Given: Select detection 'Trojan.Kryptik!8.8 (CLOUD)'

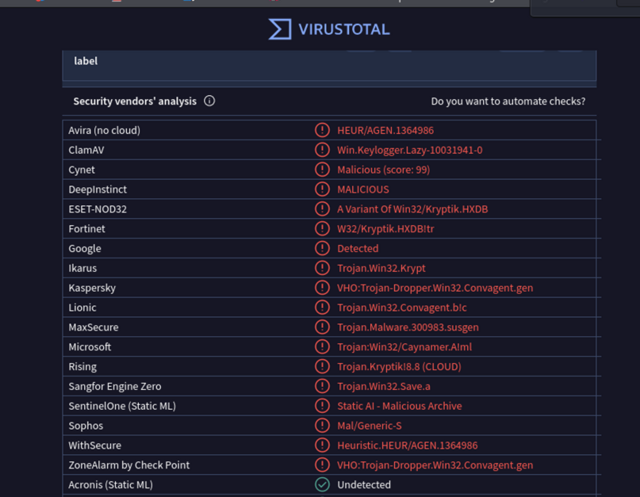Looking at the screenshot, I should pos(399,367).
